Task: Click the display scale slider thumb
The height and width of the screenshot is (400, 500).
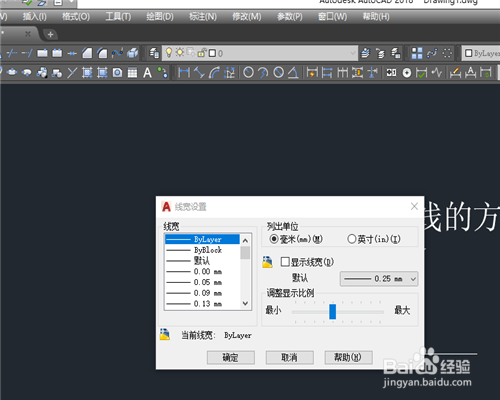Action: pyautogui.click(x=332, y=311)
